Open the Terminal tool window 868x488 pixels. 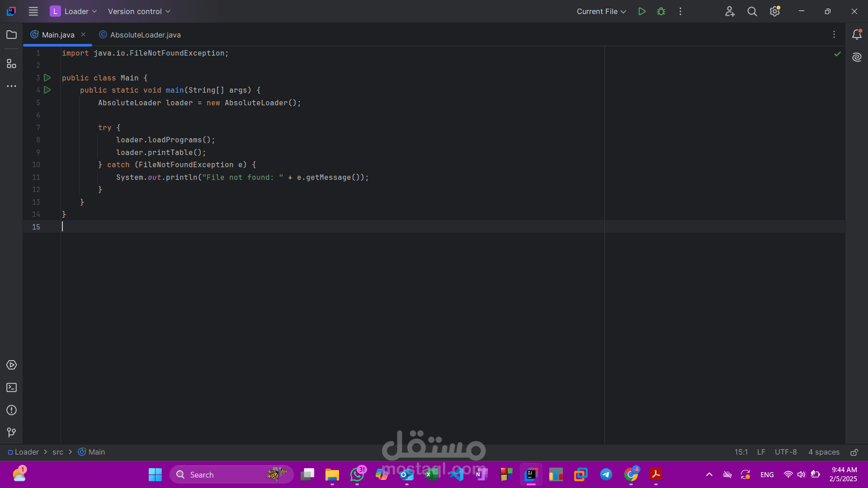(12, 388)
